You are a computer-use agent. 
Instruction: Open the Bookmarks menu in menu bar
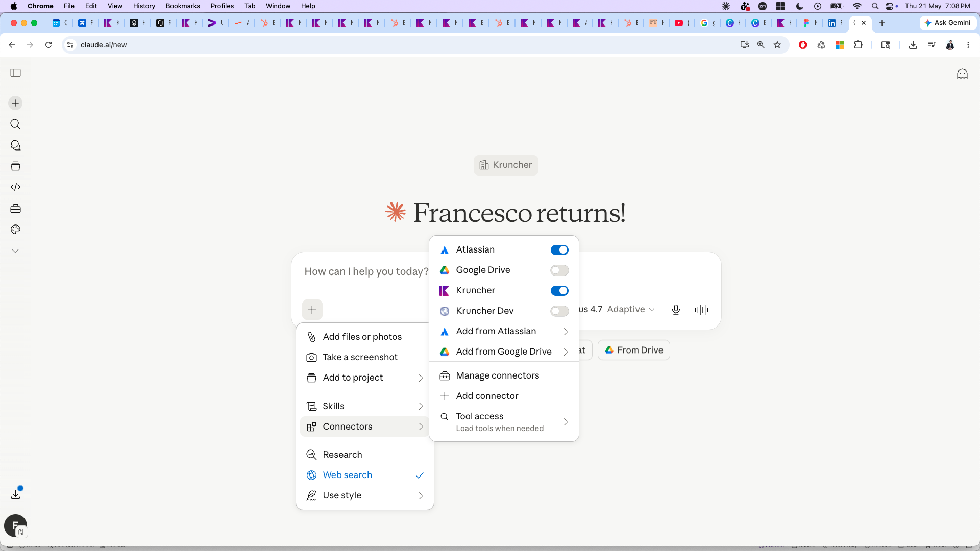pos(183,6)
